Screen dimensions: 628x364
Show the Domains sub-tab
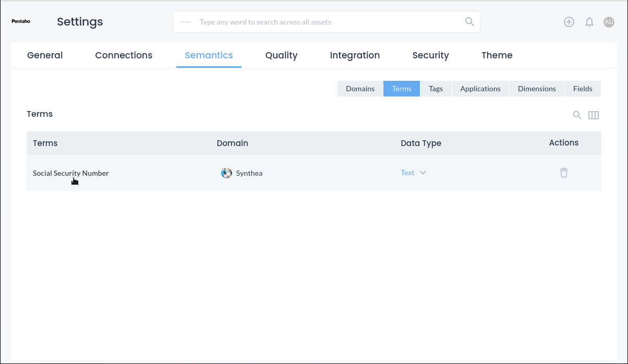click(360, 89)
